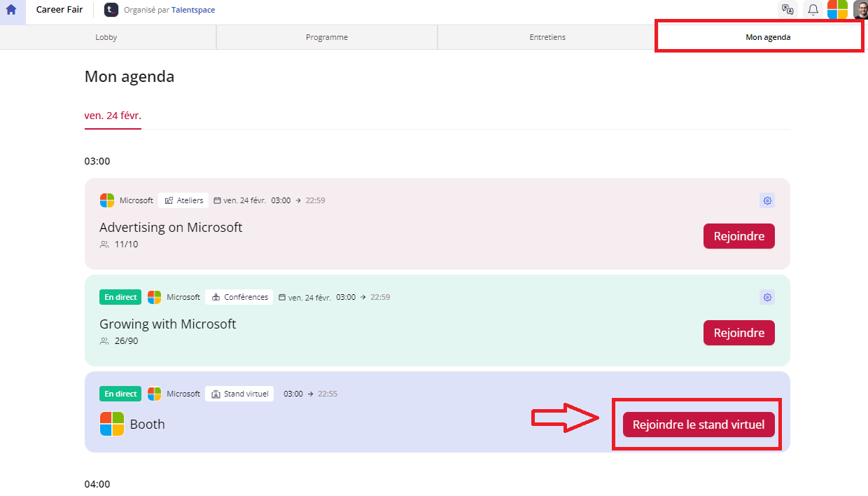This screenshot has height=496, width=868.
Task: Open the language translation icon
Action: click(788, 10)
